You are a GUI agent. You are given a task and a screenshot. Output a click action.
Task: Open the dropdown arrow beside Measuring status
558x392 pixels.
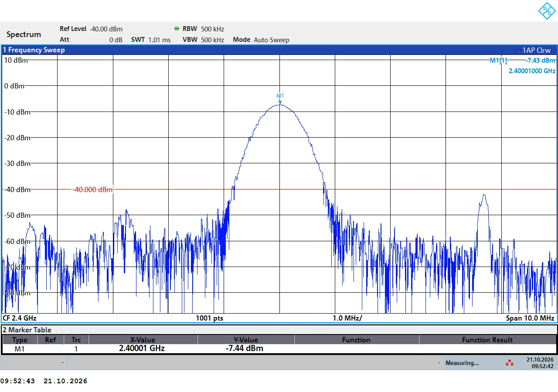point(439,363)
